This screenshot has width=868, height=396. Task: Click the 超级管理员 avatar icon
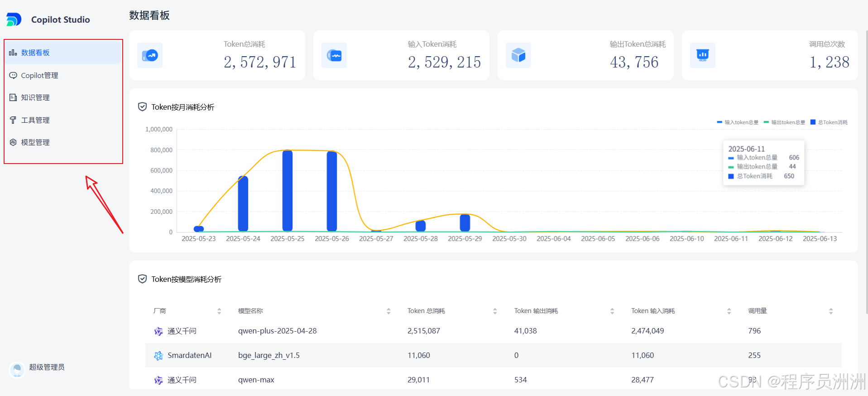(x=17, y=370)
